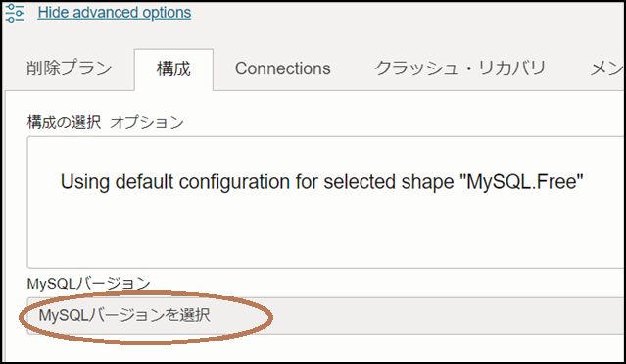The image size is (626, 364).
Task: Click the sliders icon beside Hide advanced options
Action: coord(15,13)
